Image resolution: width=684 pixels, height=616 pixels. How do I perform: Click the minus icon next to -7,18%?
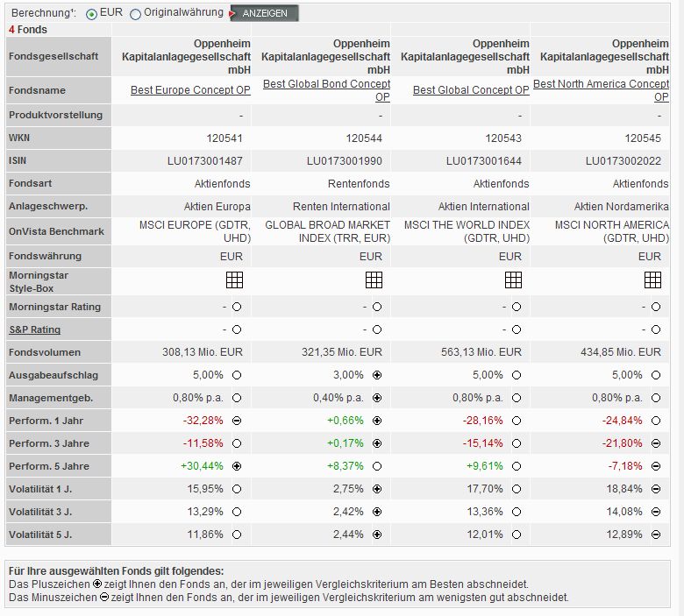(x=656, y=466)
